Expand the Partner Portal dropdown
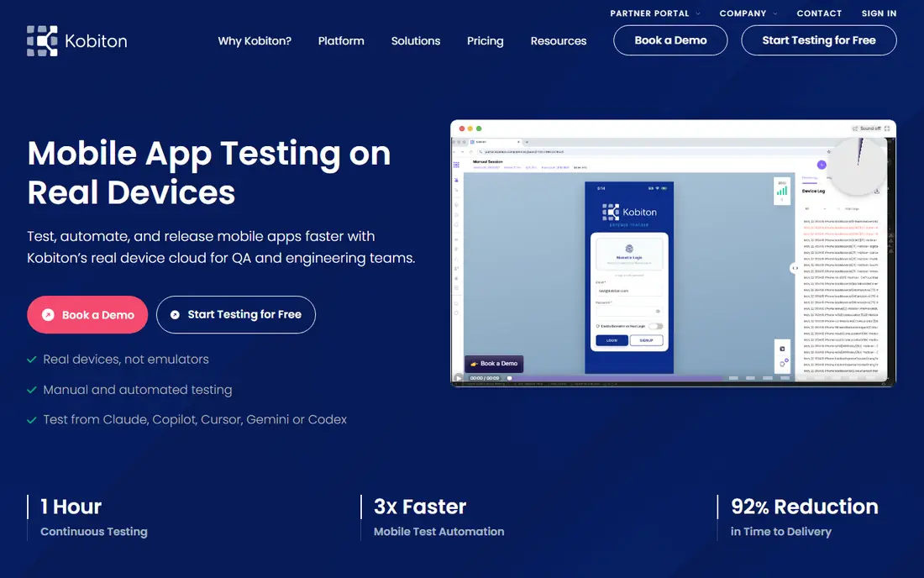The image size is (924, 578). click(655, 13)
